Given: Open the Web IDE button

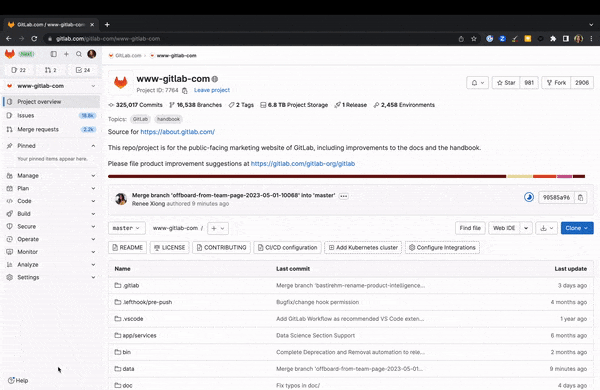Looking at the screenshot, I should [504, 228].
